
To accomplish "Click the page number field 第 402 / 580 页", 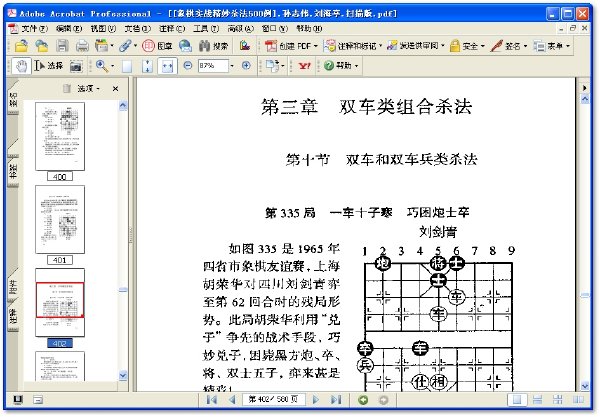I will 273,400.
